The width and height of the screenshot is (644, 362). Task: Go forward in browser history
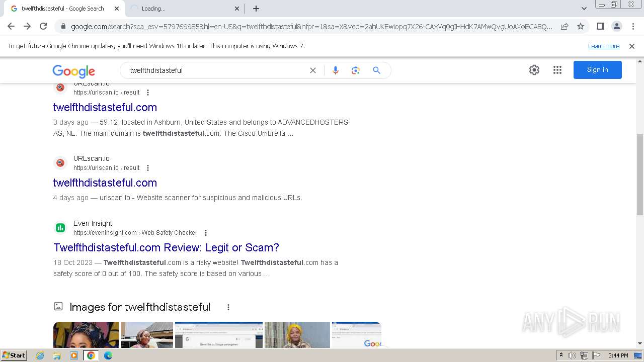pos(27,26)
